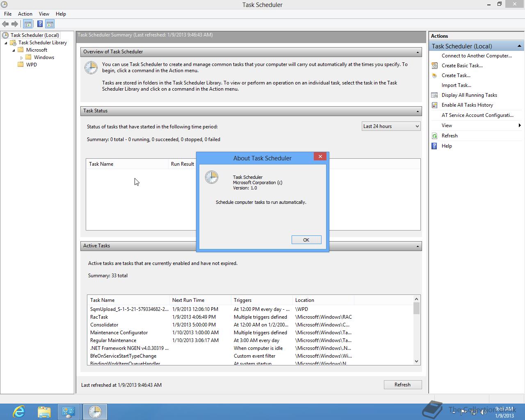Toggle the Show/Hide Action Pane toolbar icon
This screenshot has width=525, height=420.
pyautogui.click(x=50, y=24)
